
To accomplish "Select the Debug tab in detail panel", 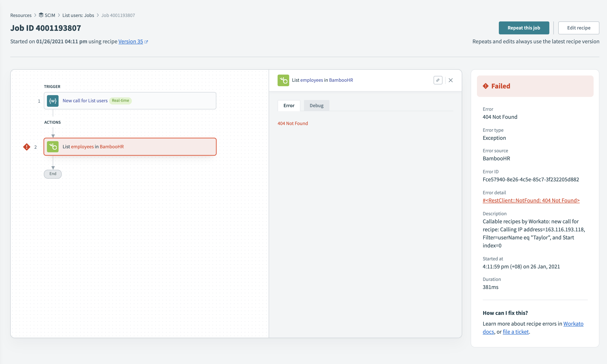I will (316, 105).
